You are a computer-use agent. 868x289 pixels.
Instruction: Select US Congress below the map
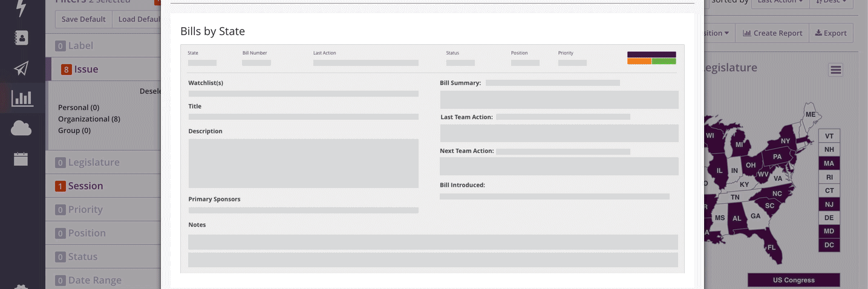[794, 280]
